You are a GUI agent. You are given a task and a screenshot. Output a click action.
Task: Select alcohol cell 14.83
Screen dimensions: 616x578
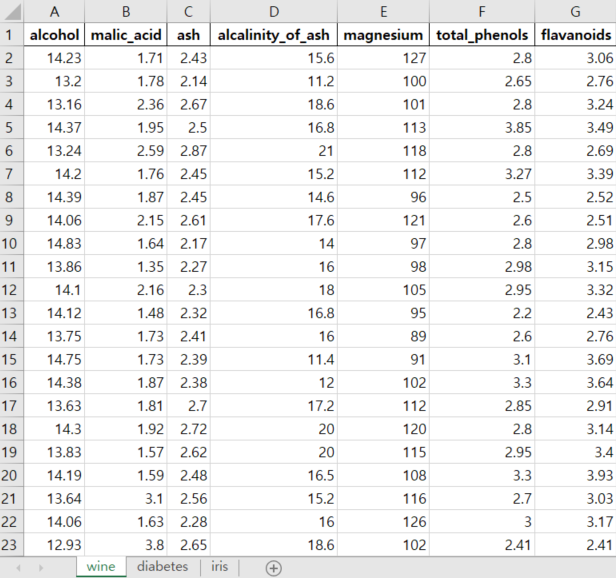54,244
